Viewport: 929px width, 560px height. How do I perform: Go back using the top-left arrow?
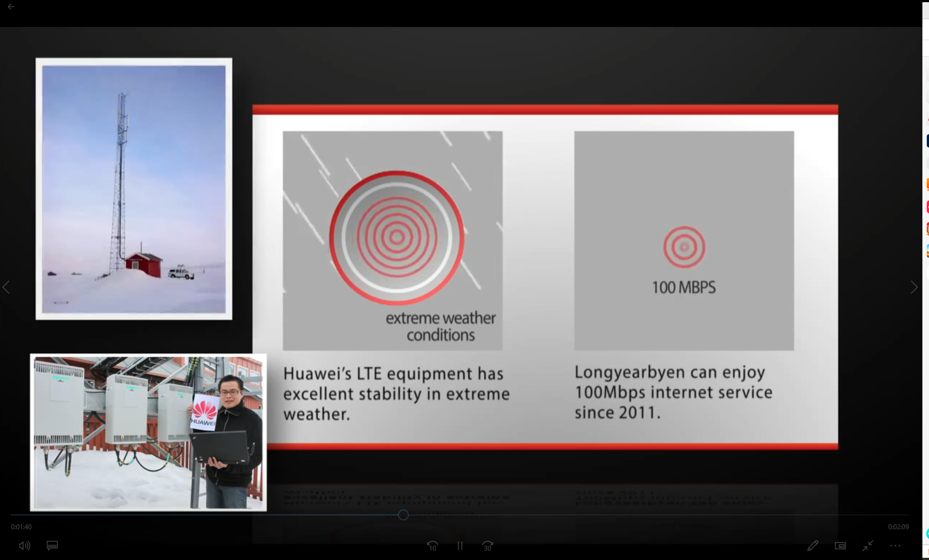11,7
